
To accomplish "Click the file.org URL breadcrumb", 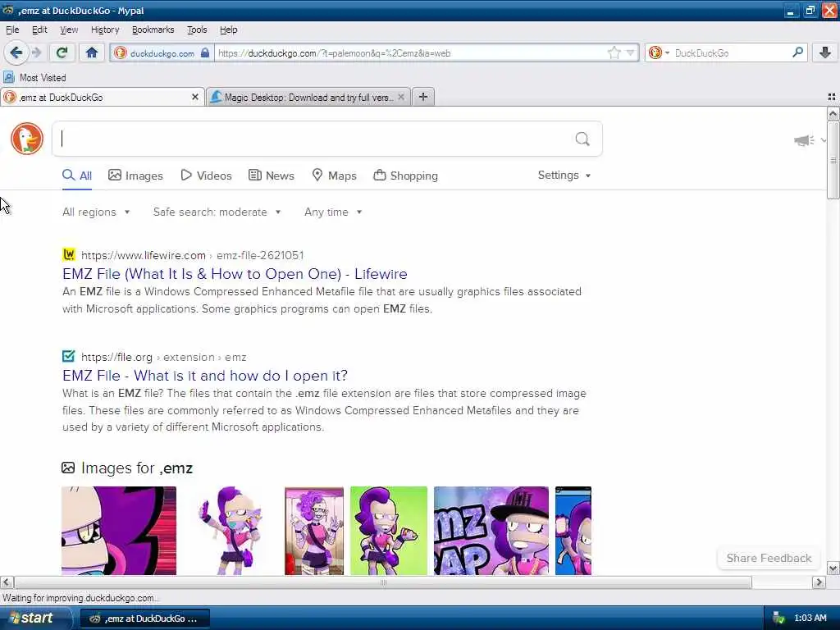I will (163, 358).
